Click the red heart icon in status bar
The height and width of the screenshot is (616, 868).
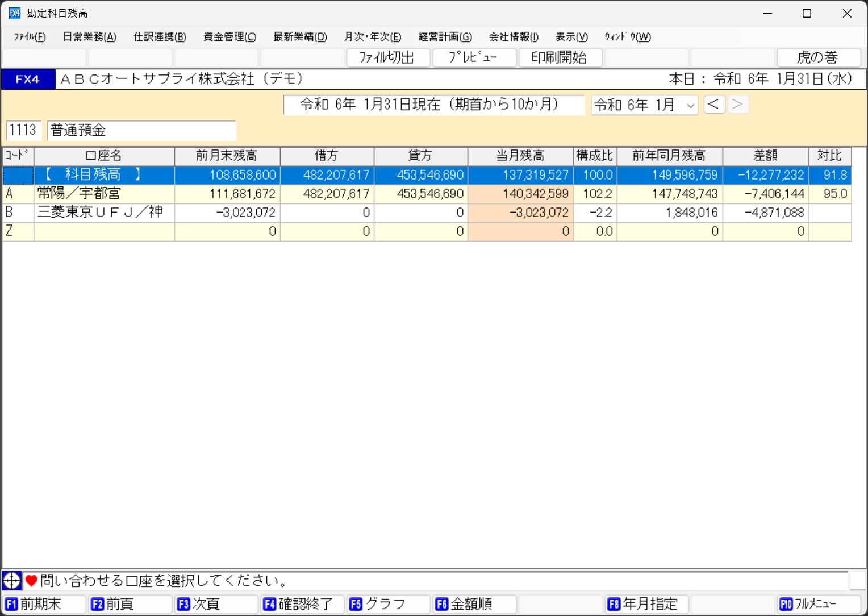pos(31,580)
